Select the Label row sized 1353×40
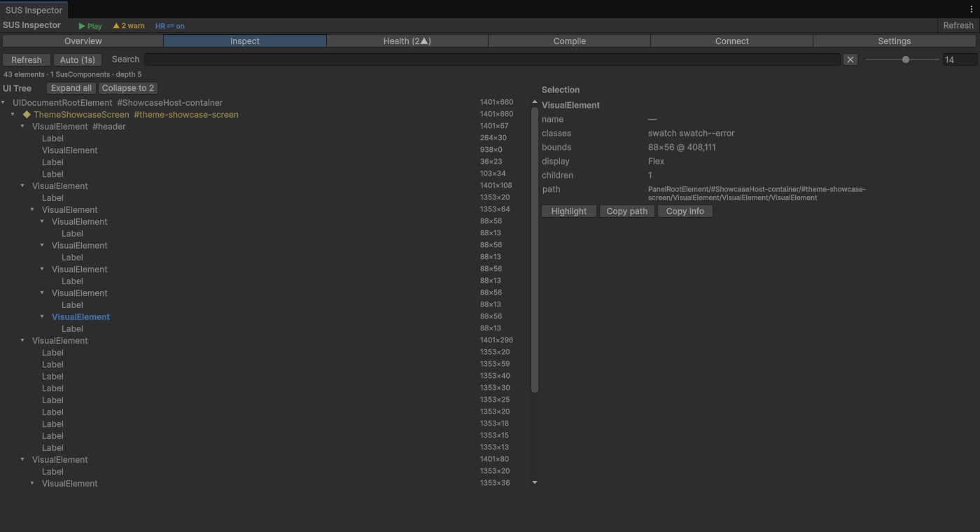Screen dimensions: 980x532 [266, 376]
